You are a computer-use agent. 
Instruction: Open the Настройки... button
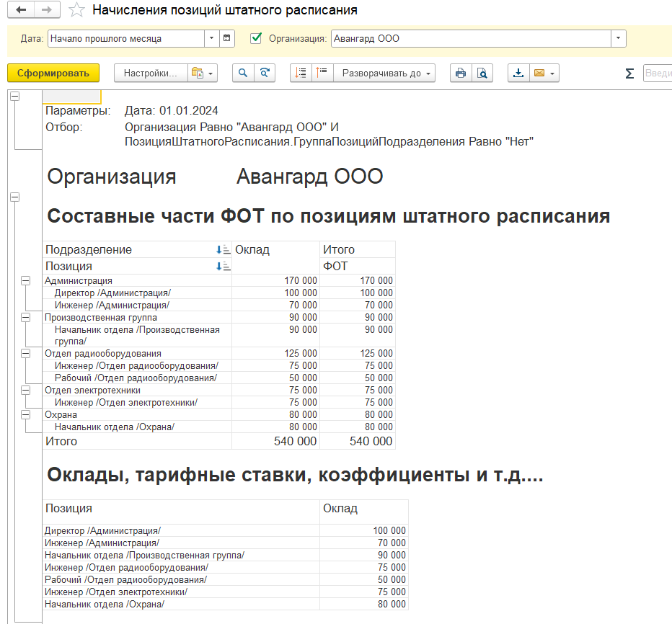(151, 73)
